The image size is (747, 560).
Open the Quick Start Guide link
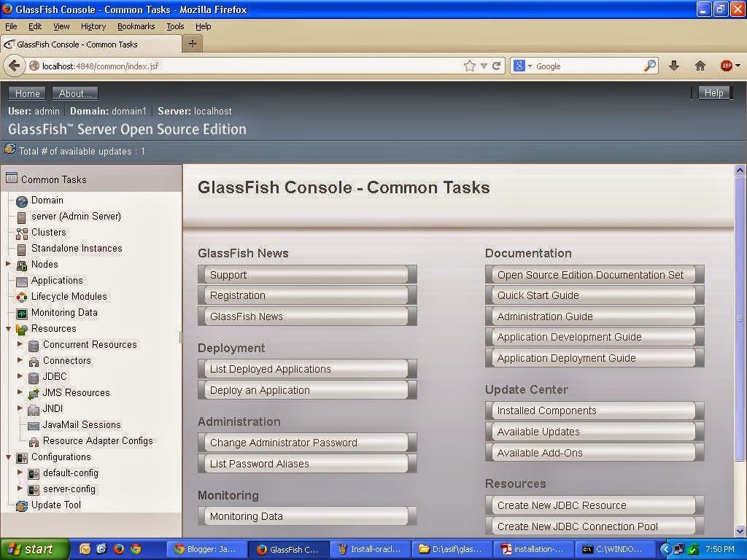[595, 295]
